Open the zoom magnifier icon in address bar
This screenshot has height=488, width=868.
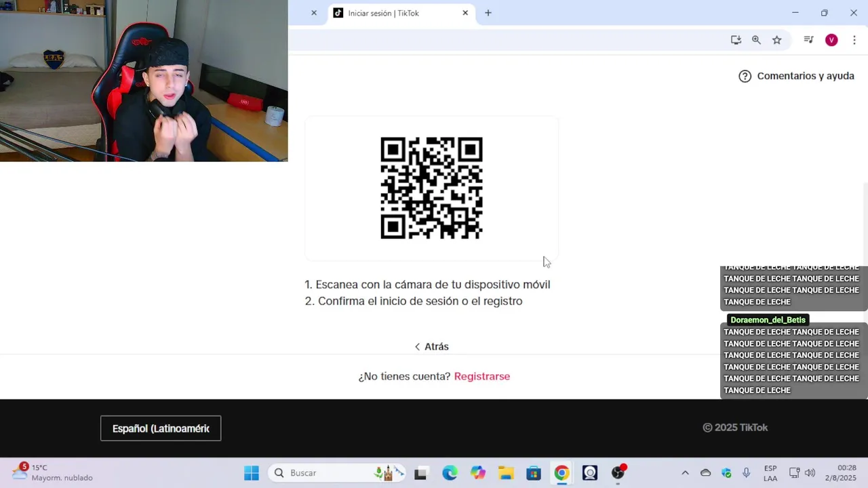[756, 40]
